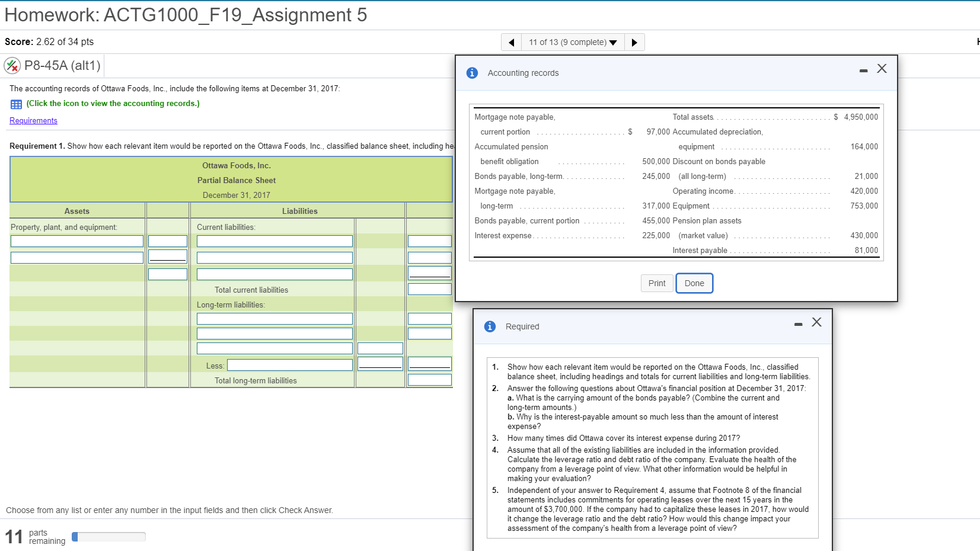980x551 pixels.
Task: Click the P8-45A partial-credit status icon
Action: (12, 65)
